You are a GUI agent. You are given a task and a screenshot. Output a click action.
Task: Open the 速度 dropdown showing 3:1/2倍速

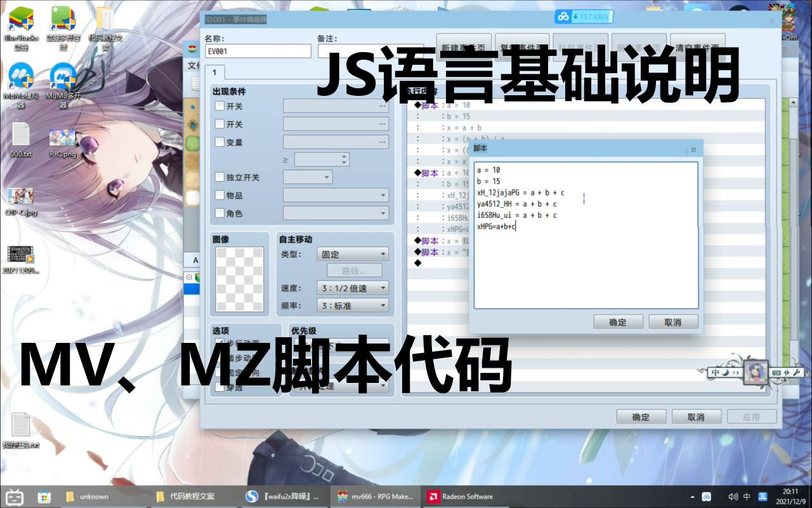(352, 288)
